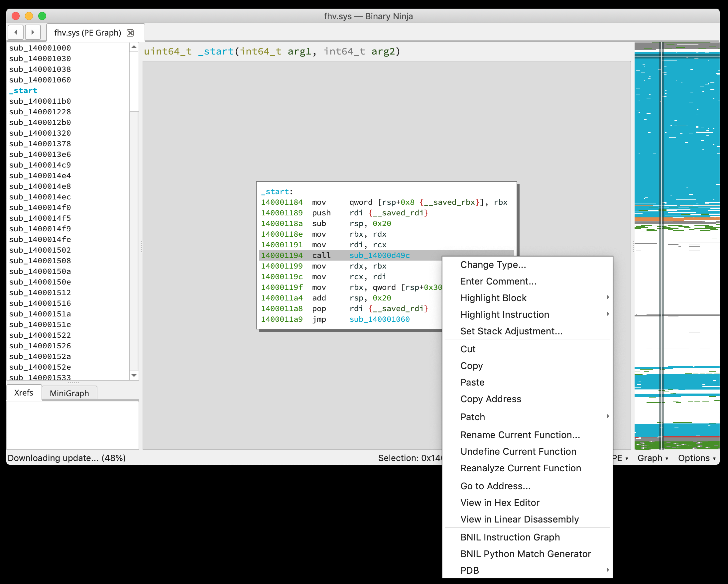Expand Highlight Block submenu arrow
Screen dimensions: 728x584
[x=607, y=297]
